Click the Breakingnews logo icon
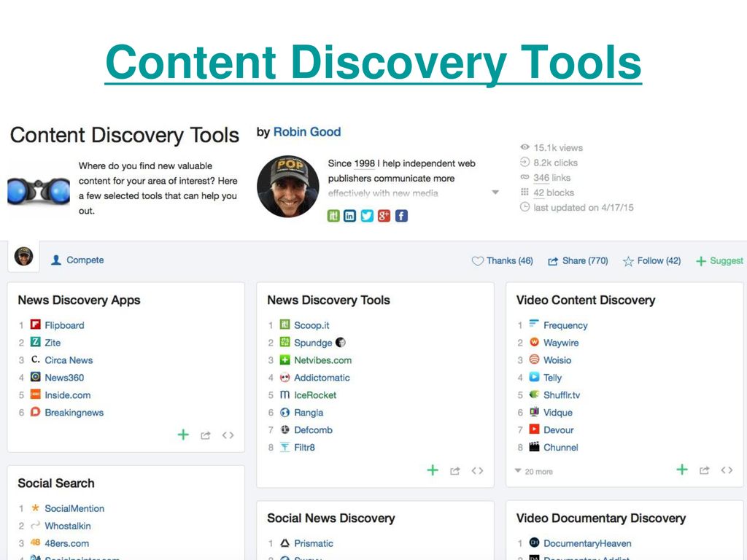The width and height of the screenshot is (747, 560). coord(35,412)
